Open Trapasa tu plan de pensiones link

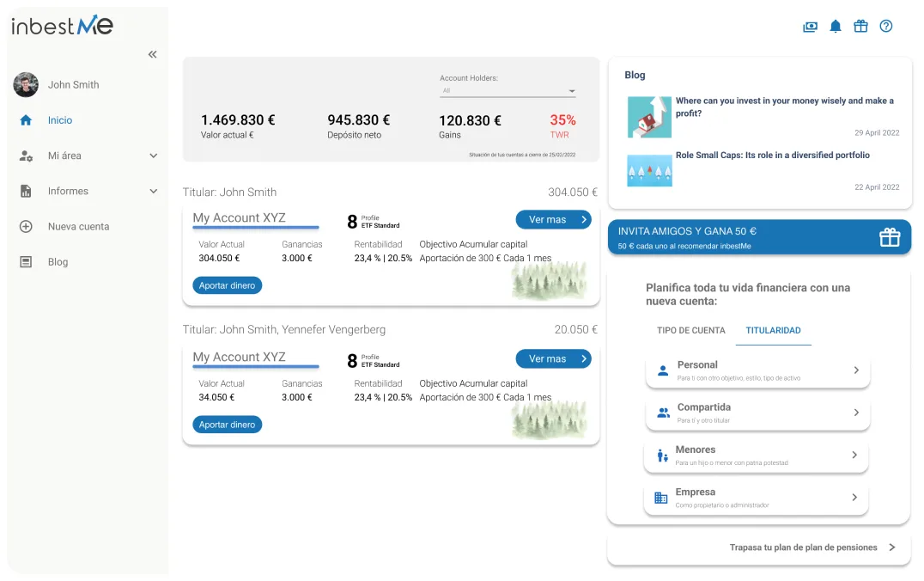(x=803, y=547)
